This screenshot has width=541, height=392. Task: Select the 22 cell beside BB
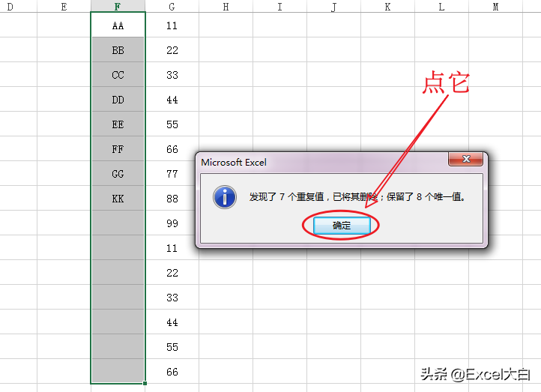(172, 50)
